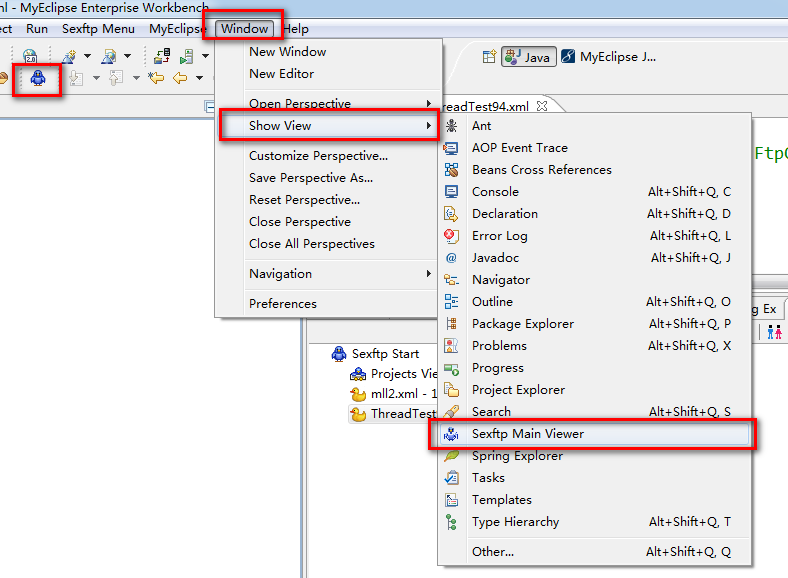Image resolution: width=788 pixels, height=578 pixels.
Task: Open the Previous Annotation dropdown arrow
Action: point(136,78)
